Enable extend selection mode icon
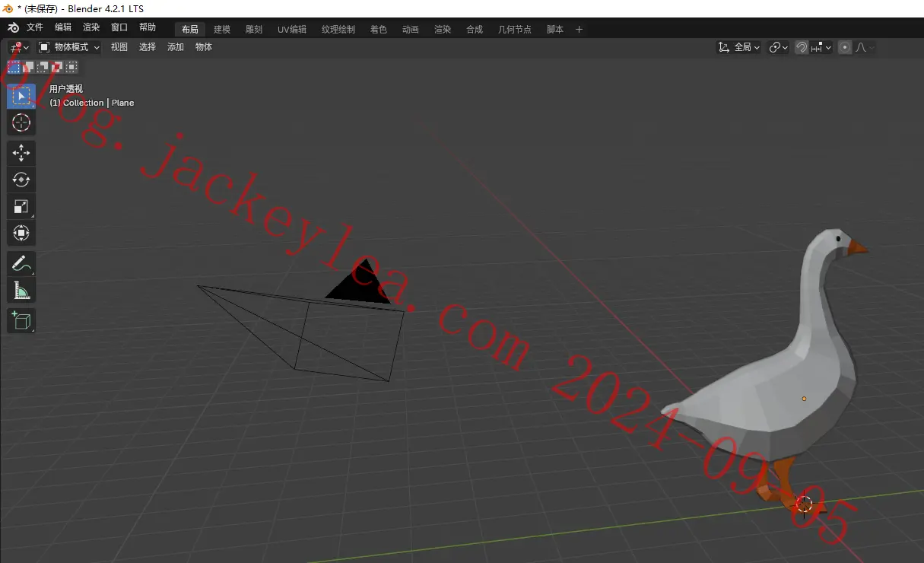924x563 pixels. coord(28,67)
